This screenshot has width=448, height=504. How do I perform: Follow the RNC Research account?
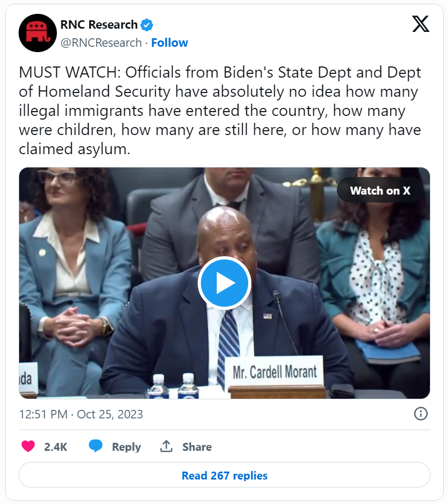pyautogui.click(x=170, y=43)
